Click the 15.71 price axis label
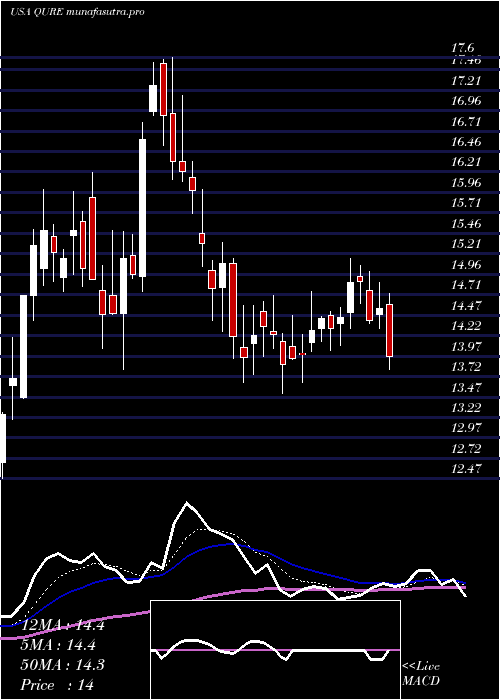This screenshot has width=500, height=700. [466, 203]
